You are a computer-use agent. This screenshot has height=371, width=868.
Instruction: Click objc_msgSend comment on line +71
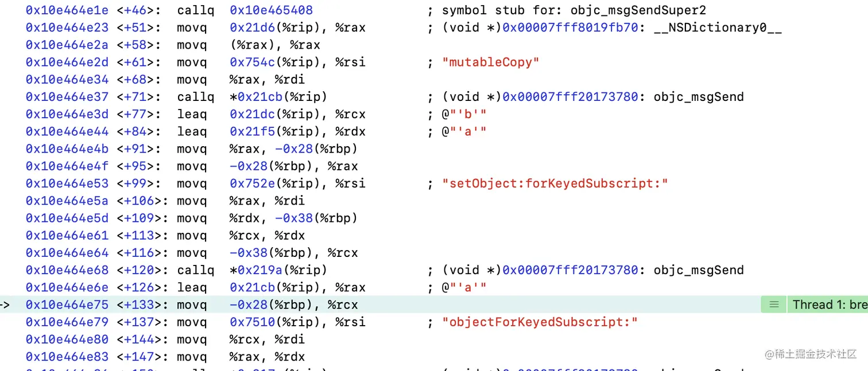point(699,97)
